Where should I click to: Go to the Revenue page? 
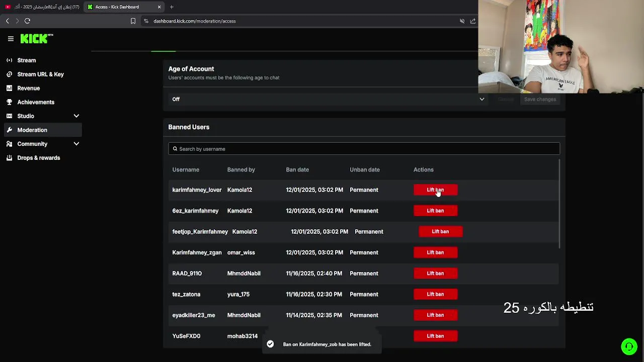(29, 88)
